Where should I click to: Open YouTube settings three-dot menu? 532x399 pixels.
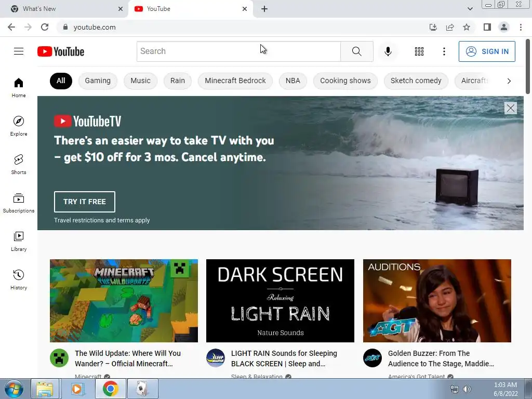[x=444, y=51]
